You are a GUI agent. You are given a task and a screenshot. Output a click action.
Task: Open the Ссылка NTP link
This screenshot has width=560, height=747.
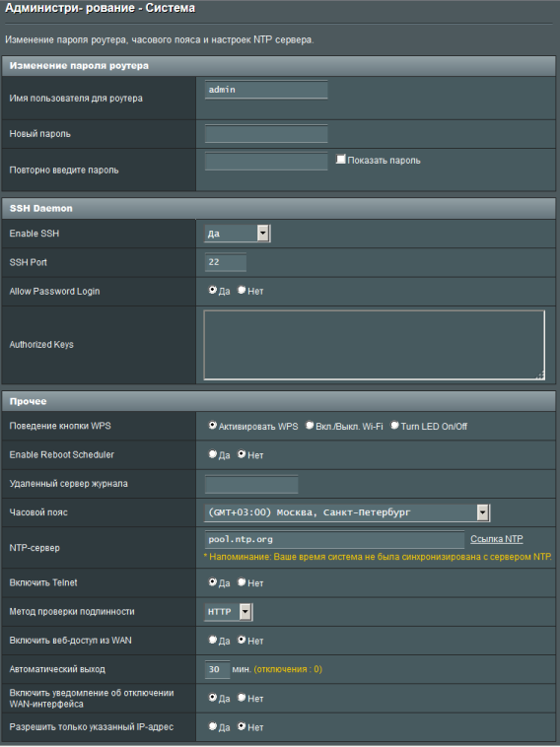pos(497,539)
